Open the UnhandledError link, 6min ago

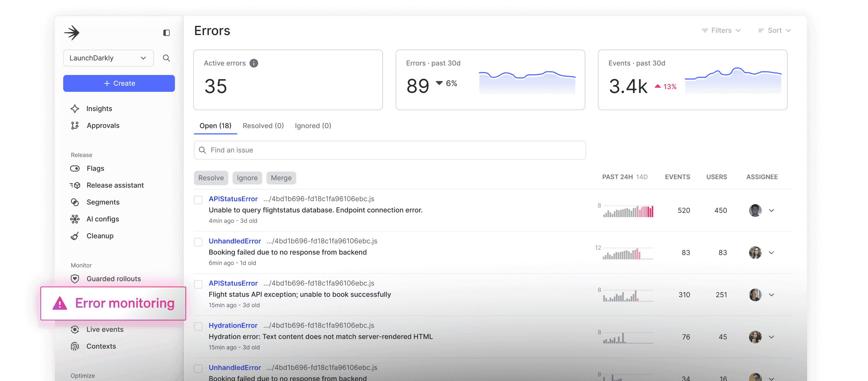[235, 241]
